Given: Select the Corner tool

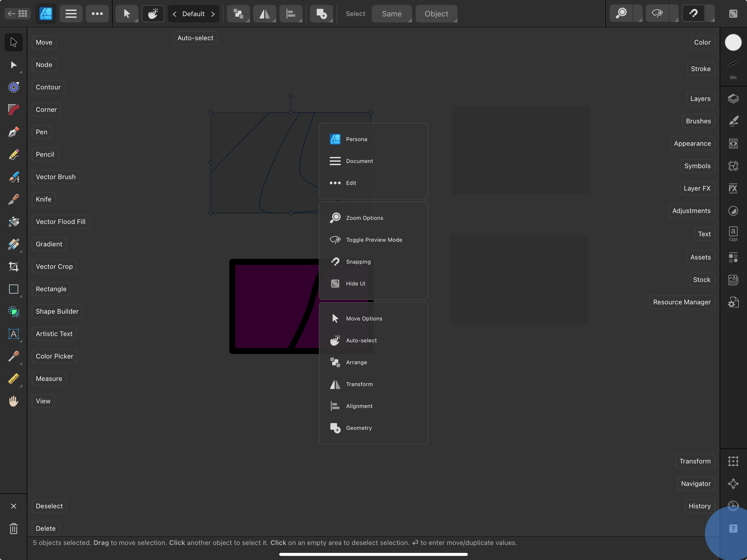Looking at the screenshot, I should (13, 109).
